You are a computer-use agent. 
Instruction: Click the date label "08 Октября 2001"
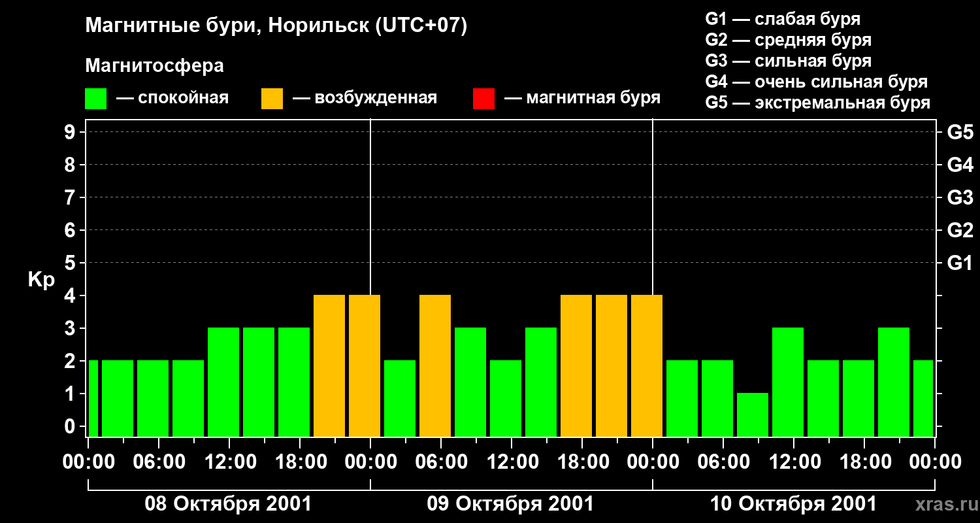click(x=228, y=504)
